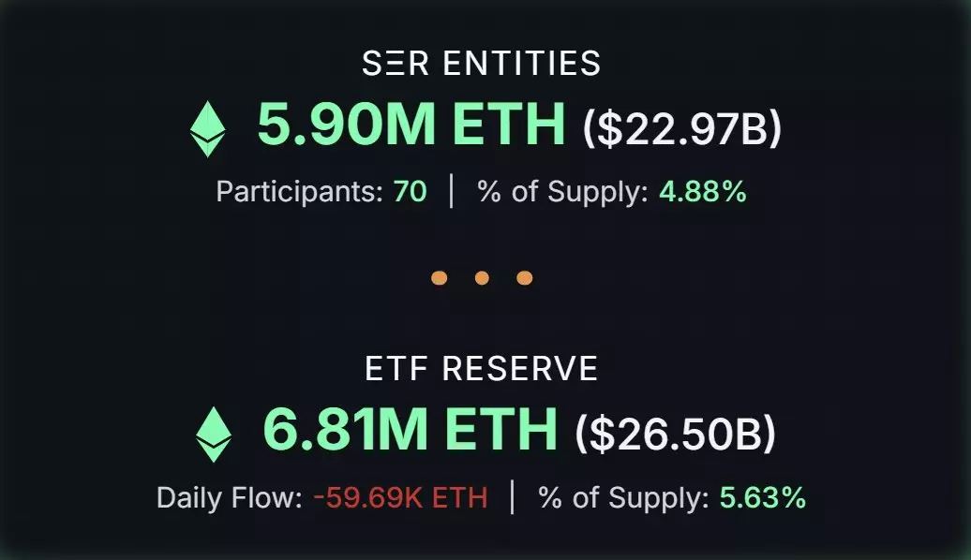The image size is (971, 560).
Task: Click the $22.97B dollar value
Action: pos(681,128)
